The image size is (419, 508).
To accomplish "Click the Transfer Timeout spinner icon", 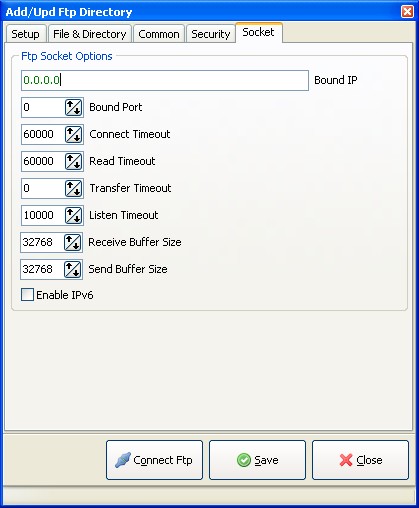I will [73, 188].
